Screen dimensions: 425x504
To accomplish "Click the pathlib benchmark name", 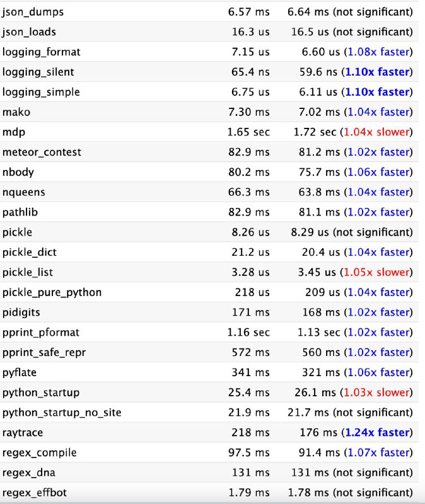I will point(20,212).
